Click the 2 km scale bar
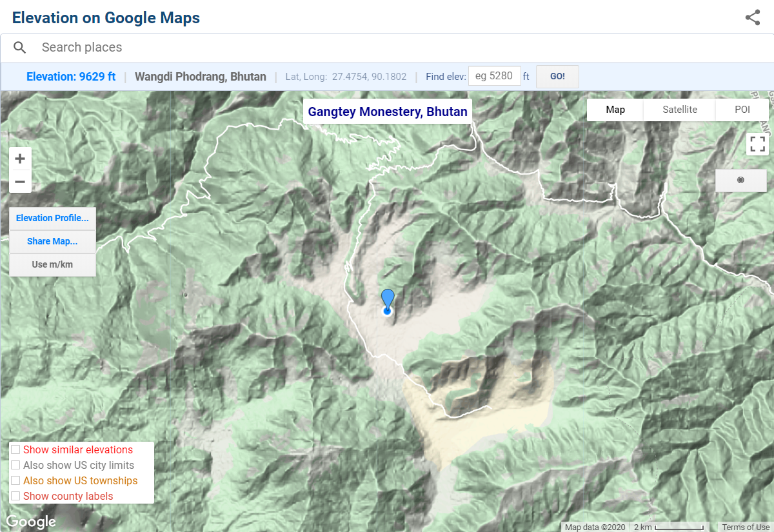This screenshot has height=532, width=774. pyautogui.click(x=669, y=527)
